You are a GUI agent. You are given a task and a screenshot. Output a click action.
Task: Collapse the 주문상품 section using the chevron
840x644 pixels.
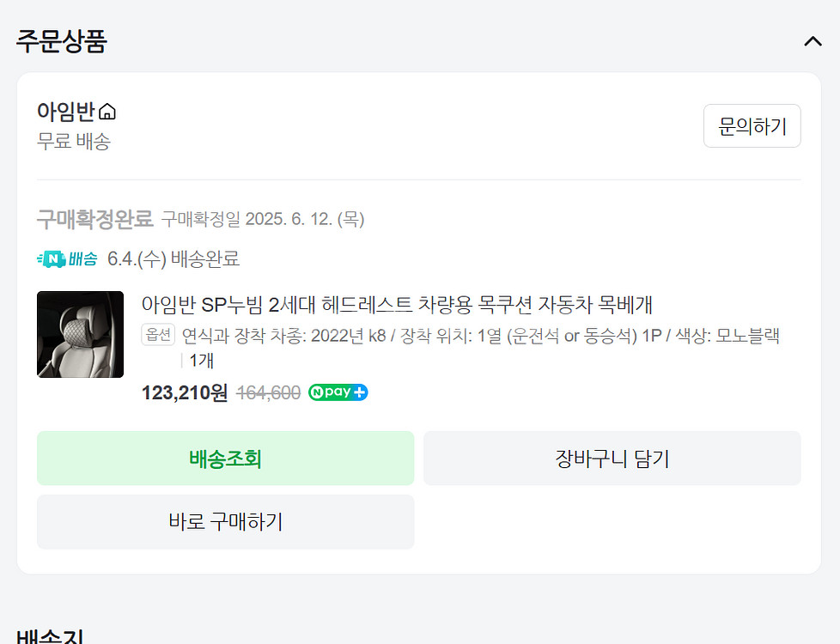pos(813,40)
